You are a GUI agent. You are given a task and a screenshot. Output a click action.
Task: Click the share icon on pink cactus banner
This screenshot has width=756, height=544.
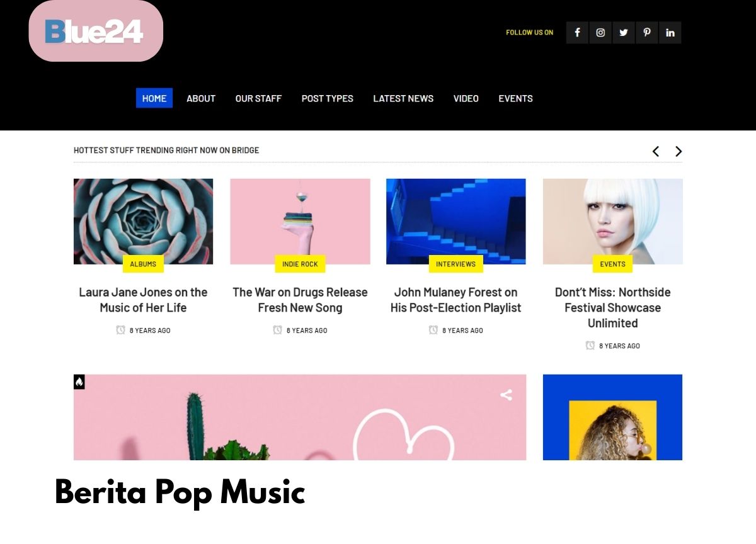click(x=506, y=395)
